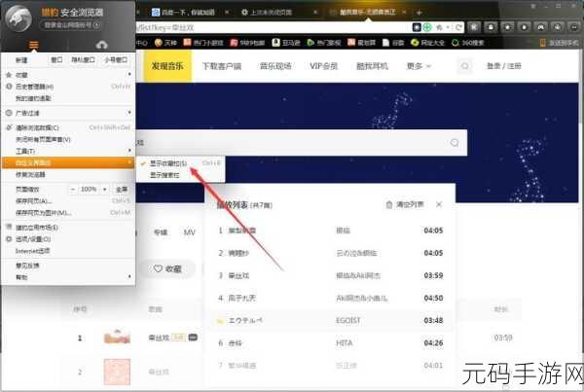Click the dark square icon in address bar
The image size is (584, 392).
pyautogui.click(x=417, y=27)
